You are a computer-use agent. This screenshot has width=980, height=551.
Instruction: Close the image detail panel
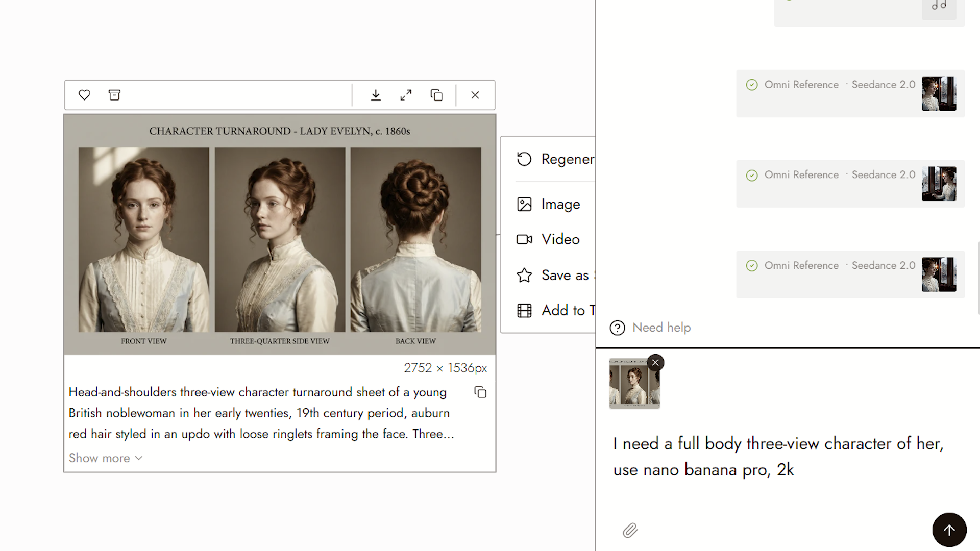point(475,95)
